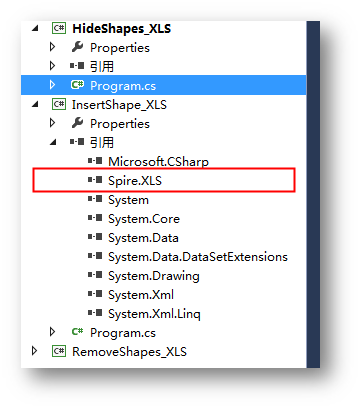Select Program.cs text under InsertShape_XLS
Viewport: 362px width, 410px height.
[x=123, y=333]
